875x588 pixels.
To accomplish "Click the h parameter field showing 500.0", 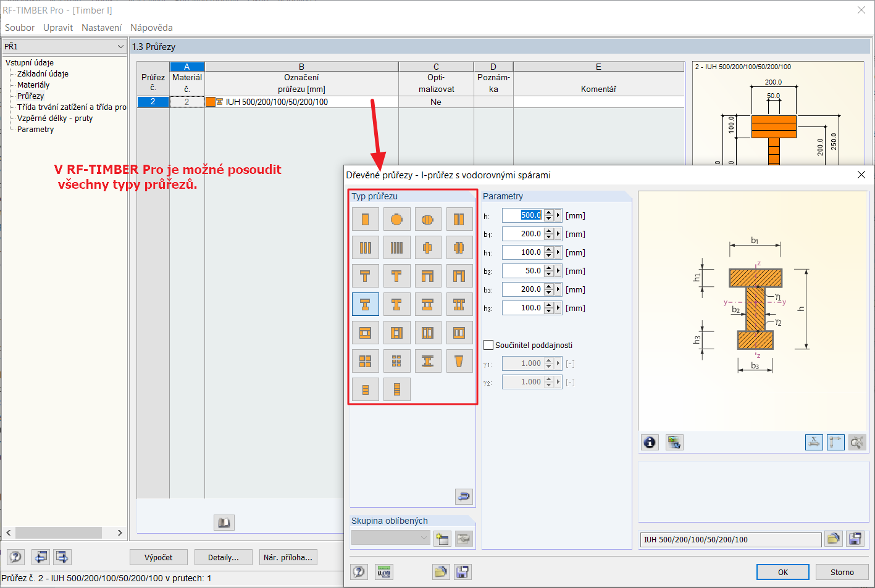I will point(522,215).
